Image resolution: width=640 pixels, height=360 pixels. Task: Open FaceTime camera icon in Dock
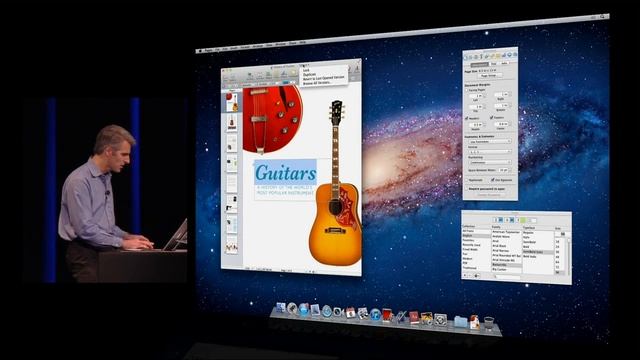point(338,312)
